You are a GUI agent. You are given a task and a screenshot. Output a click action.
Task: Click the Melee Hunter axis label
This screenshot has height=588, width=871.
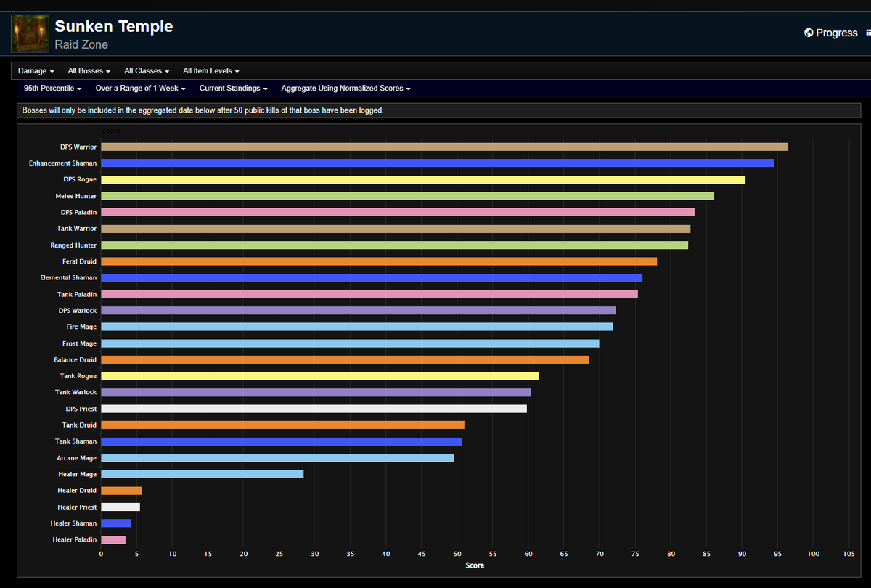[76, 196]
